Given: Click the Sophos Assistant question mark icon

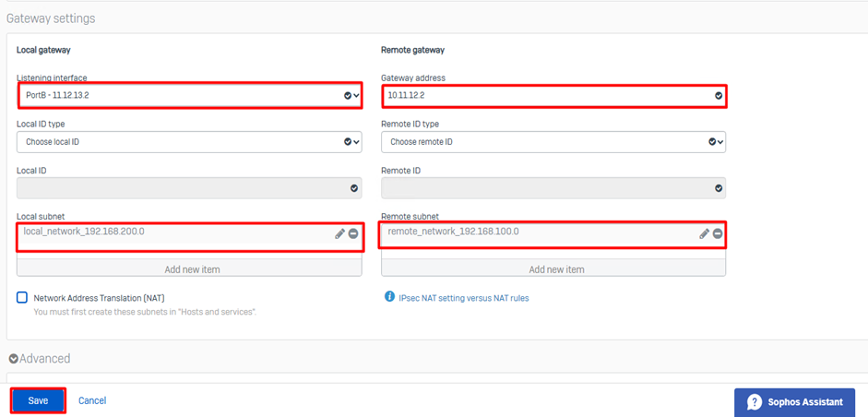Looking at the screenshot, I should click(x=755, y=402).
